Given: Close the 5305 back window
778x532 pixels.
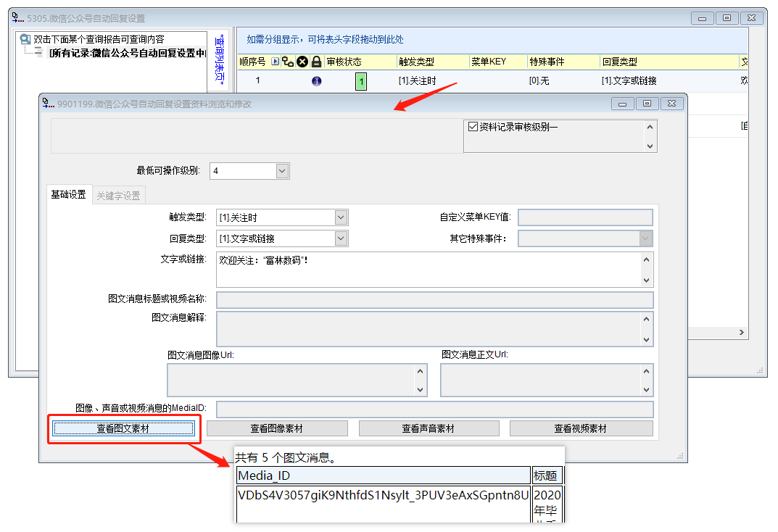Looking at the screenshot, I should coord(752,18).
